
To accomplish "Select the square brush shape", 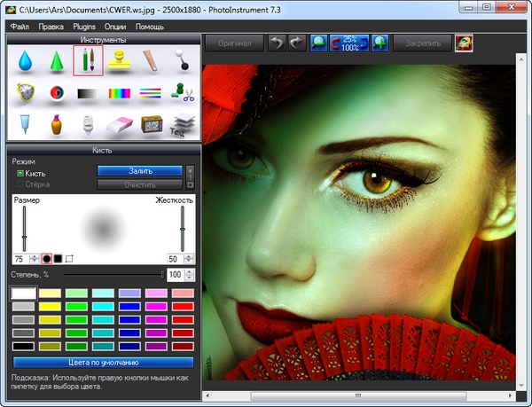I will 58,258.
